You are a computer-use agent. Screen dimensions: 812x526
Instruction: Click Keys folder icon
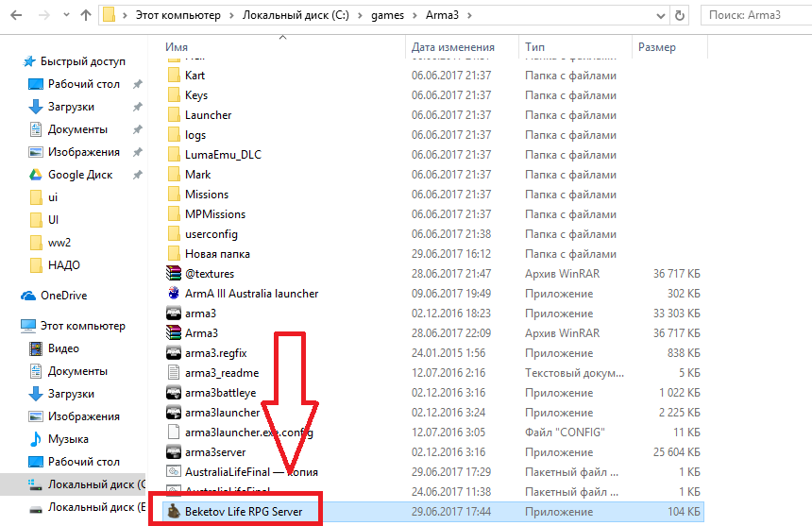(x=174, y=95)
